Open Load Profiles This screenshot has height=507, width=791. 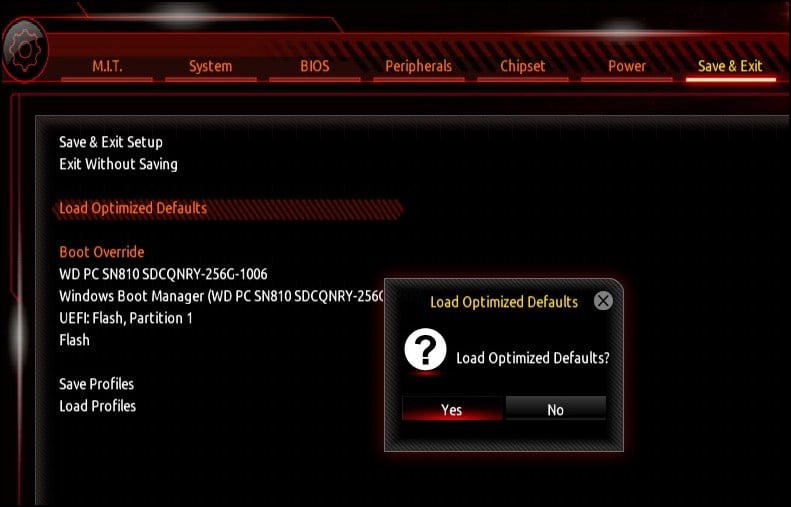point(97,406)
